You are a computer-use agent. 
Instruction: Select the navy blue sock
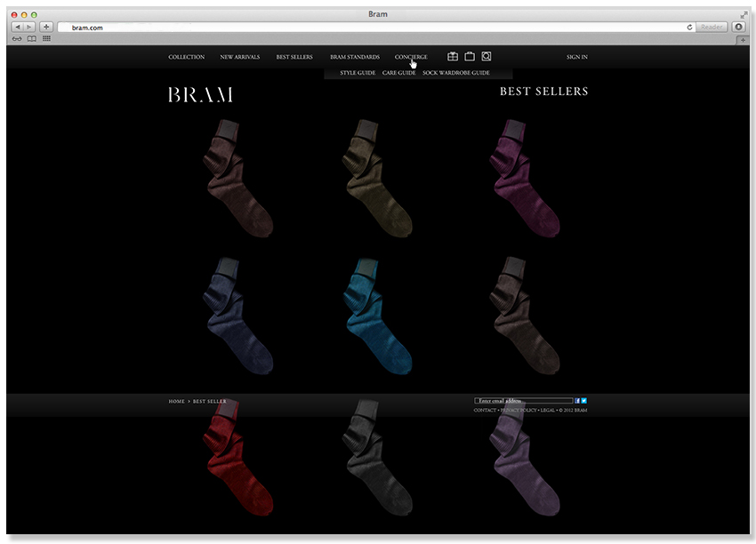click(237, 316)
